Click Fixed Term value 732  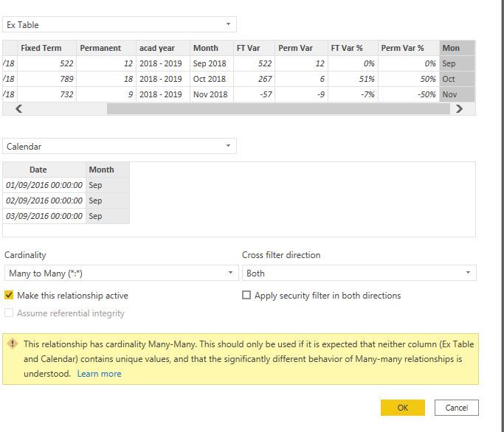pyautogui.click(x=47, y=94)
